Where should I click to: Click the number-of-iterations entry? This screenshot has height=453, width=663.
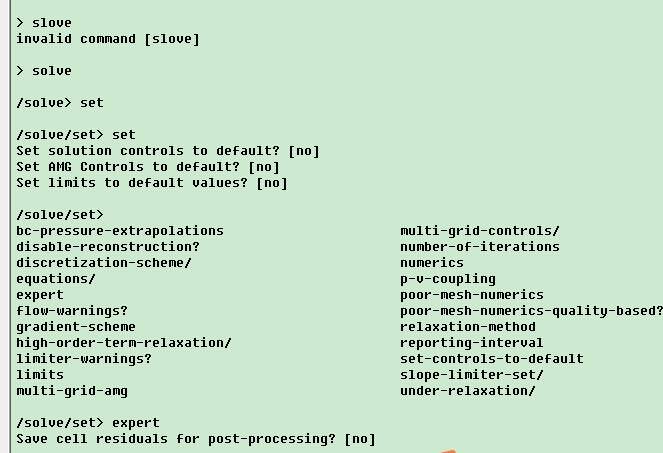pos(480,247)
